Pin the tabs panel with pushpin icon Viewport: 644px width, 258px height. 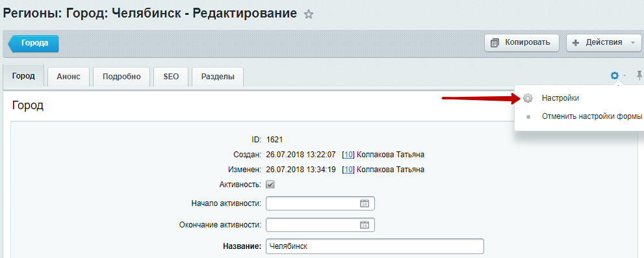pyautogui.click(x=639, y=75)
